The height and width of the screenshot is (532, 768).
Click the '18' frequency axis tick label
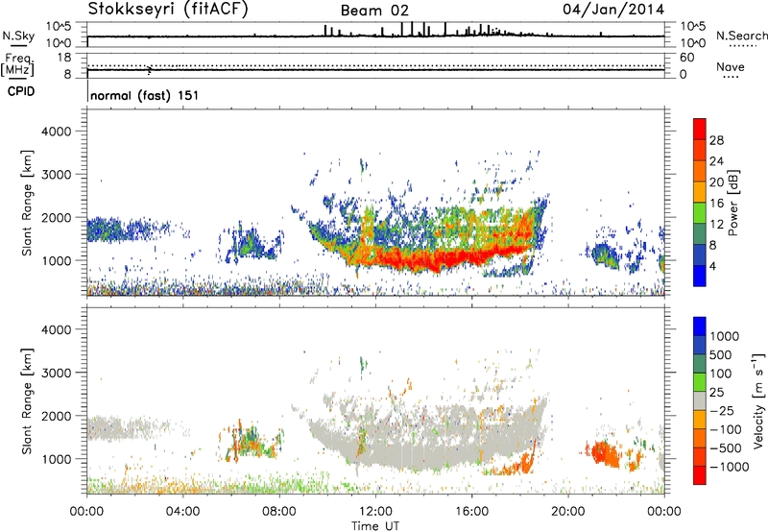click(x=64, y=58)
